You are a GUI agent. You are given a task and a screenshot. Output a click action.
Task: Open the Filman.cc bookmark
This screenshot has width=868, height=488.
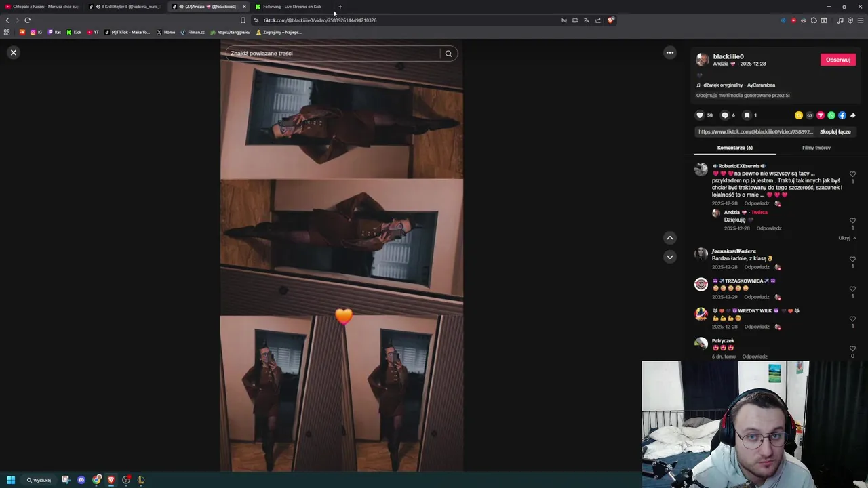(x=193, y=32)
